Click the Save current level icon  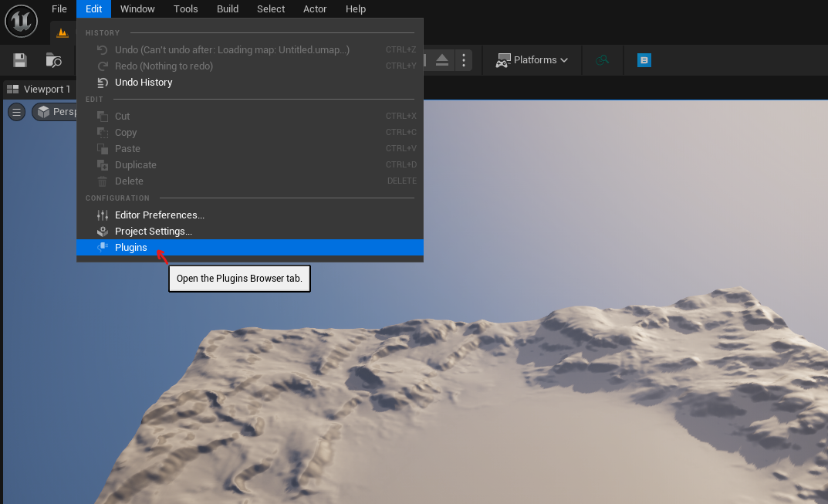pyautogui.click(x=20, y=60)
